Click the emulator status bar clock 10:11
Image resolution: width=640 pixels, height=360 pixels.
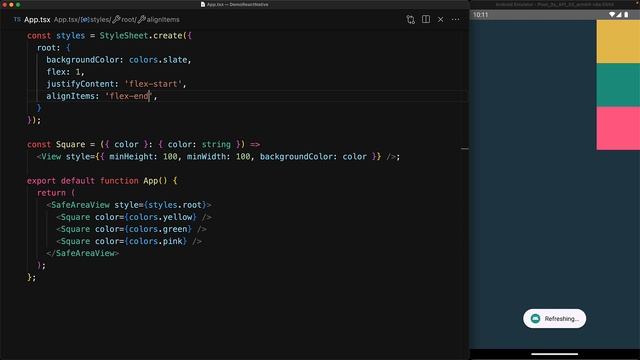click(480, 15)
